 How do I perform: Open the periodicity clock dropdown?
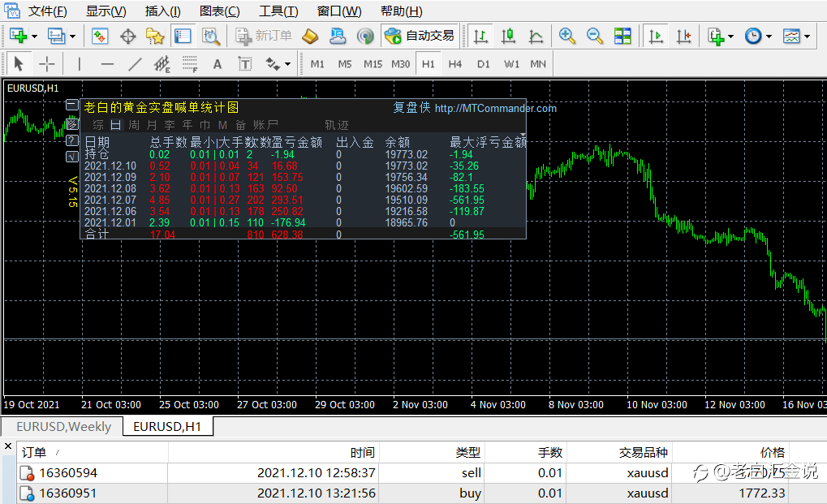tap(768, 36)
